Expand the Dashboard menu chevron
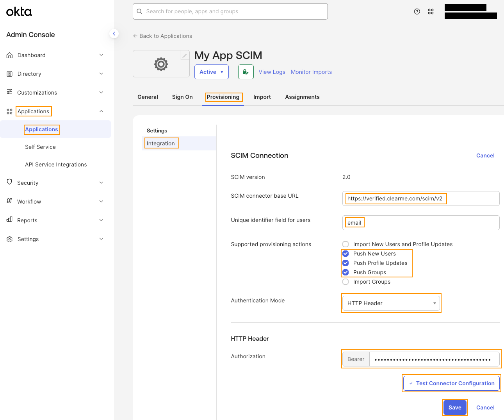This screenshot has height=420, width=504. (101, 55)
